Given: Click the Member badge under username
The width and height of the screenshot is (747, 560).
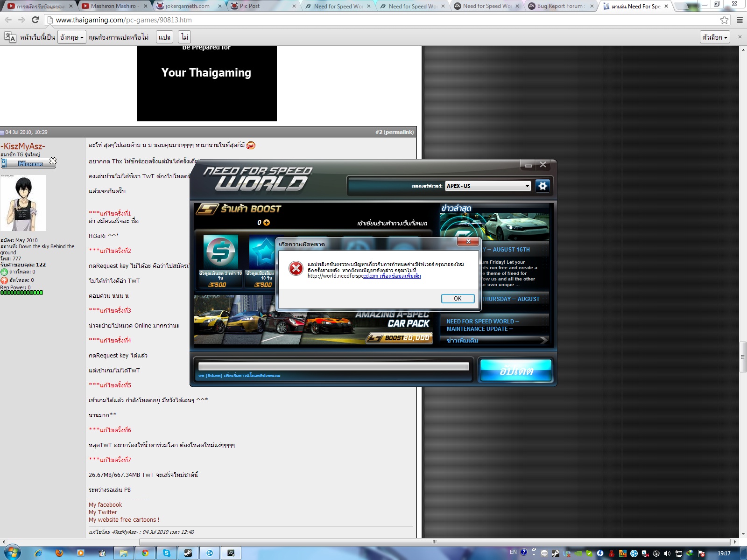Looking at the screenshot, I should (x=28, y=163).
